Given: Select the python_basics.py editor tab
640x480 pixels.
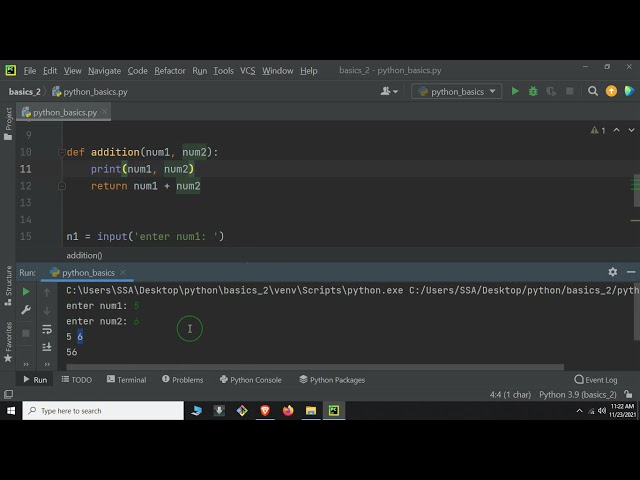Looking at the screenshot, I should click(x=65, y=112).
